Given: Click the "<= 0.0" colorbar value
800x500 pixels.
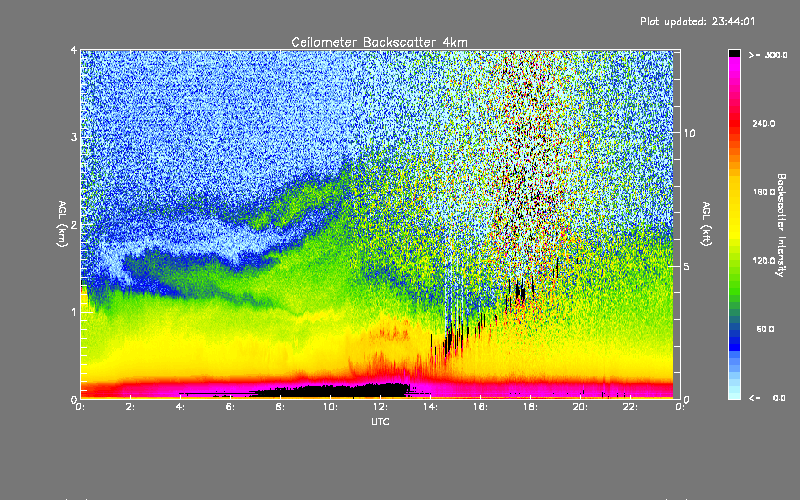Looking at the screenshot, I should coord(768,398).
